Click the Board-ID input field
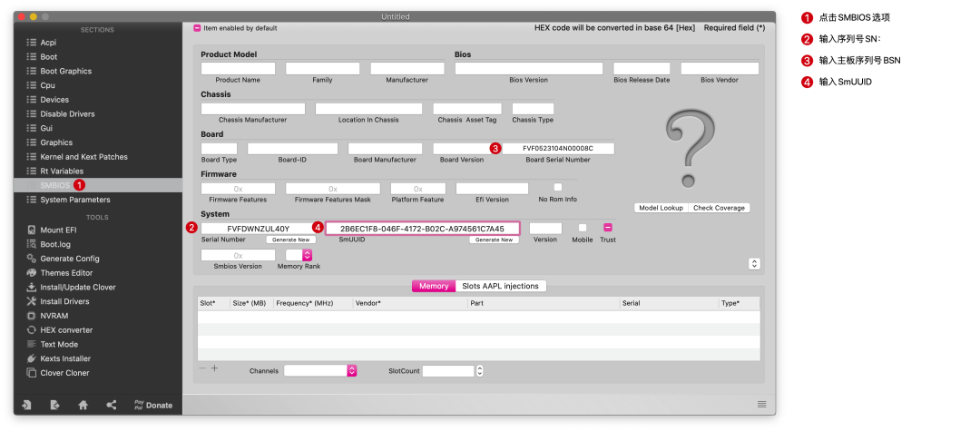 [x=292, y=149]
